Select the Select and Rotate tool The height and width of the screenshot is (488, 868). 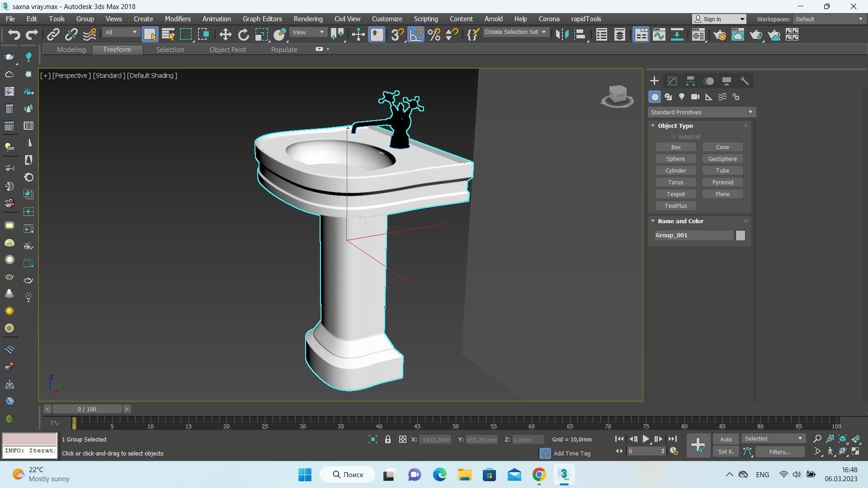pyautogui.click(x=243, y=34)
